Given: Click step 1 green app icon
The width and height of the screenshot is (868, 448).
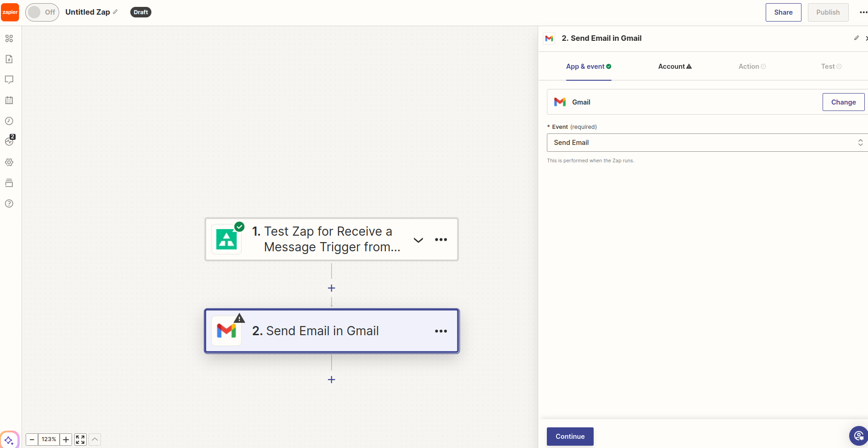Looking at the screenshot, I should point(226,239).
